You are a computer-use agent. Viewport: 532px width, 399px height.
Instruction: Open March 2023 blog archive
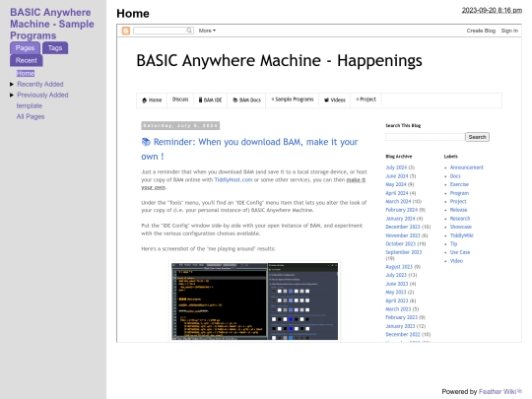pyautogui.click(x=398, y=309)
